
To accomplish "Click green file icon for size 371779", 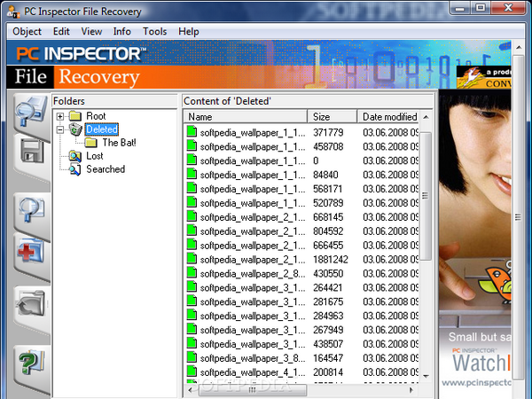I will 192,131.
